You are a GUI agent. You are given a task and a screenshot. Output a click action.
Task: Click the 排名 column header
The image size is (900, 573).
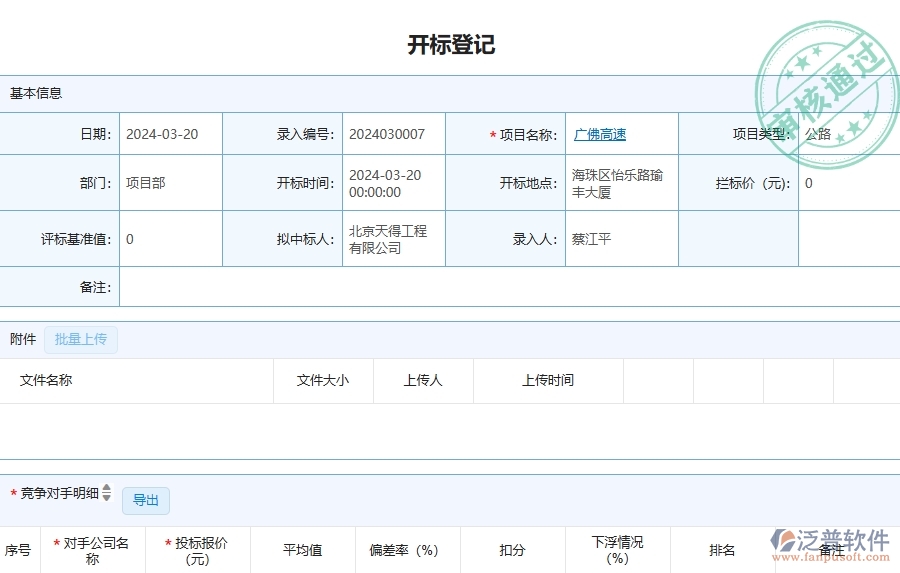pos(722,550)
